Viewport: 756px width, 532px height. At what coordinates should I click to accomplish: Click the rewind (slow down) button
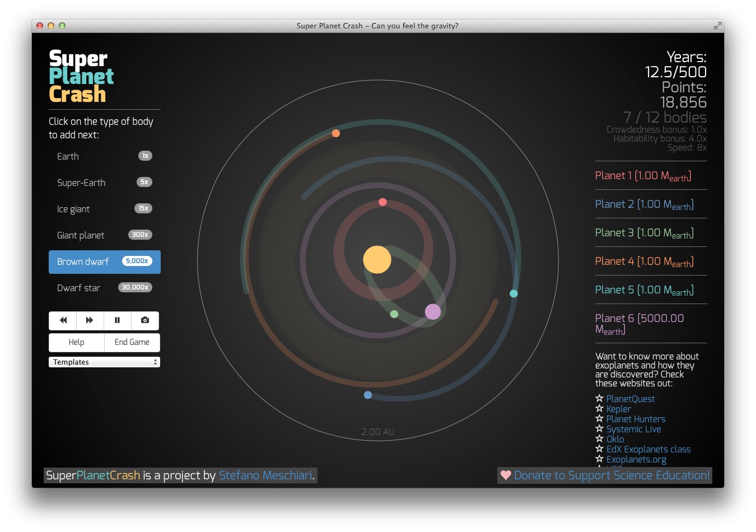click(x=63, y=320)
